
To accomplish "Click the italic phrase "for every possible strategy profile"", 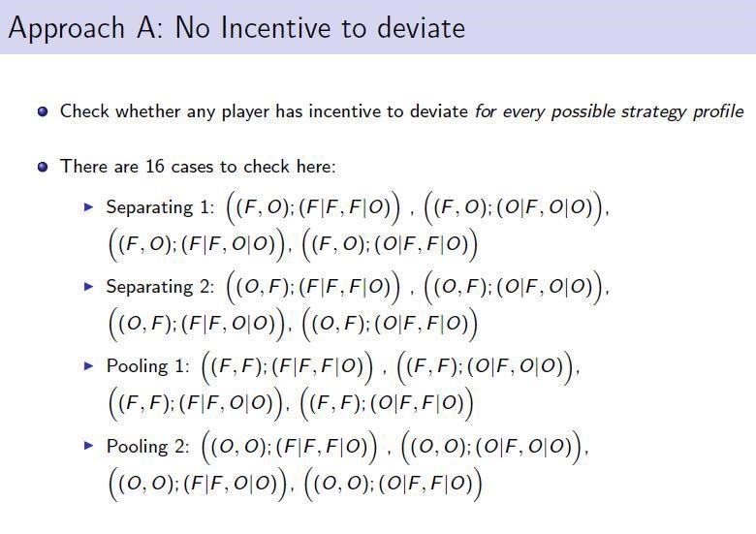I will coord(609,111).
